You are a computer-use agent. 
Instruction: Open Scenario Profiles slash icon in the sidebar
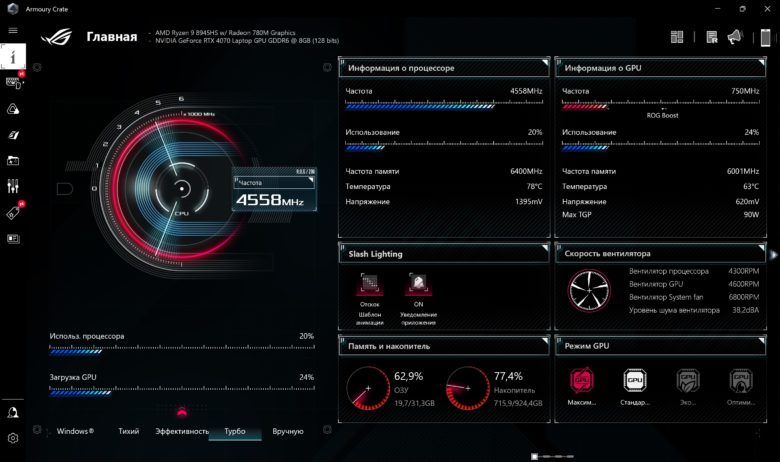point(13,135)
